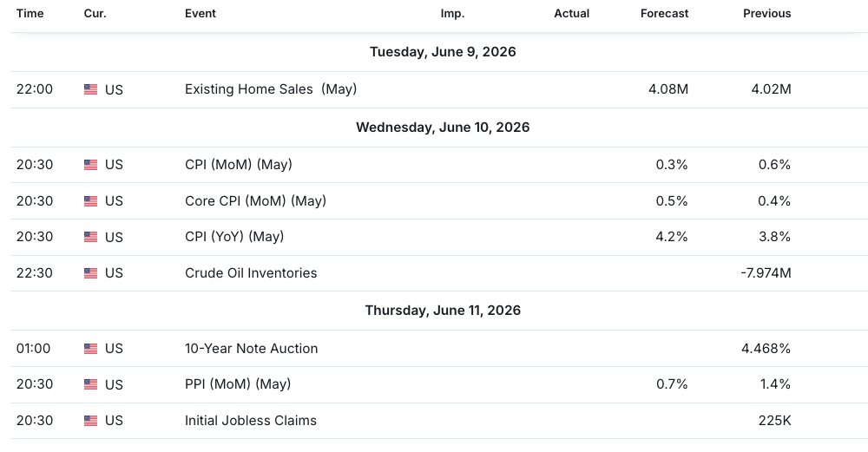
Task: Select the 4.2% forecast for CPI (YoY)
Action: pos(672,237)
